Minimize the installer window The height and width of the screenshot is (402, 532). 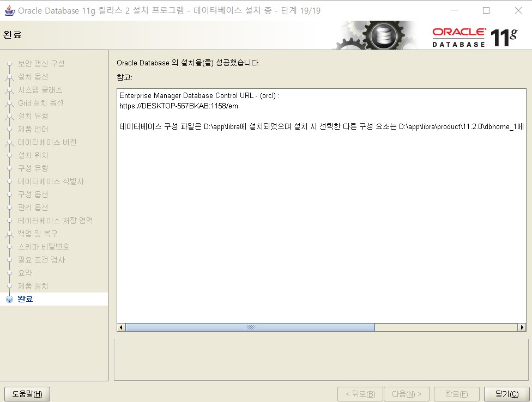(x=455, y=10)
